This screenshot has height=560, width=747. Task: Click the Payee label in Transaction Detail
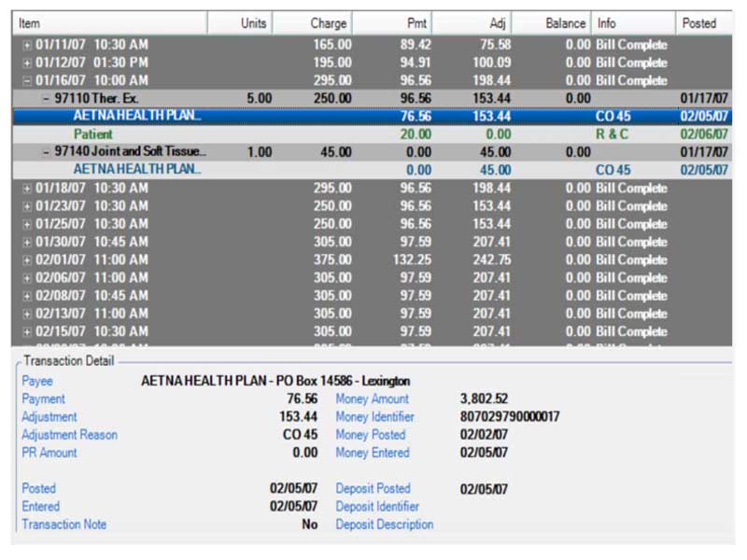point(37,381)
